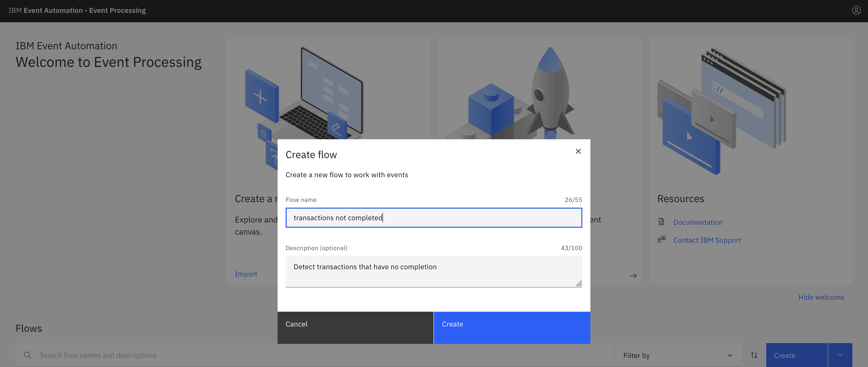
Task: Click the 'Resources' heading
Action: tap(681, 199)
